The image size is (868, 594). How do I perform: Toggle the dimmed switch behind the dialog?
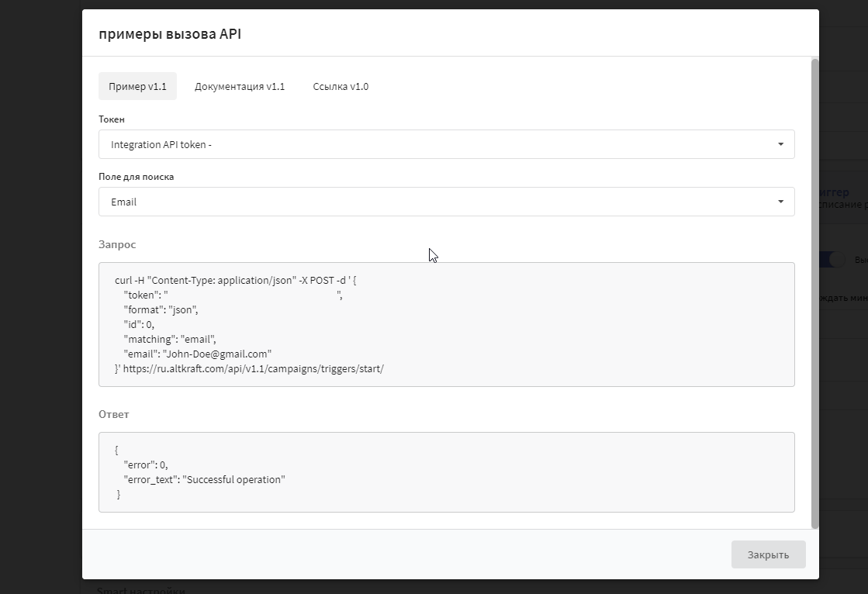click(834, 260)
